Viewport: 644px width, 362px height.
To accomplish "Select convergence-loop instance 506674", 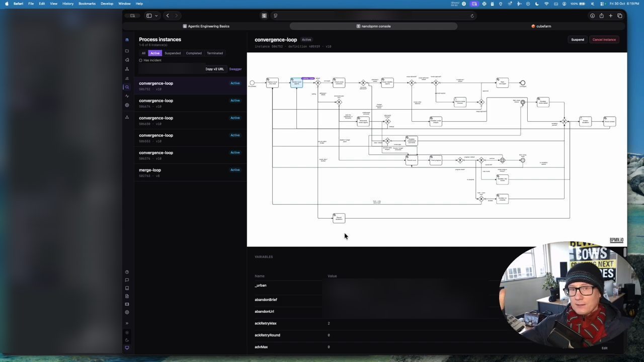I will tap(190, 103).
